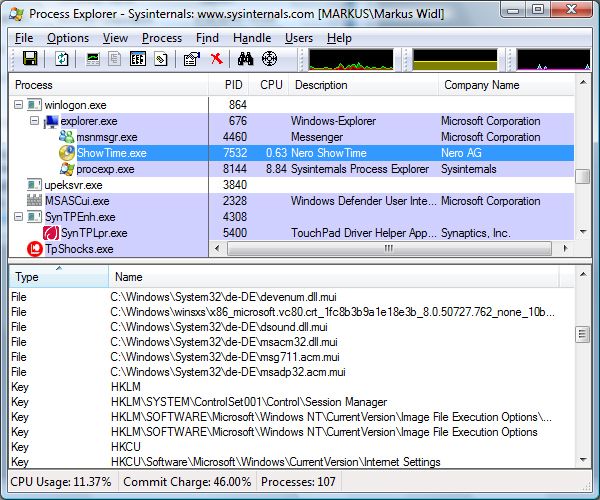Image resolution: width=600 pixels, height=500 pixels.
Task: Click the process list vertical scroll thumb
Action: coord(583,176)
